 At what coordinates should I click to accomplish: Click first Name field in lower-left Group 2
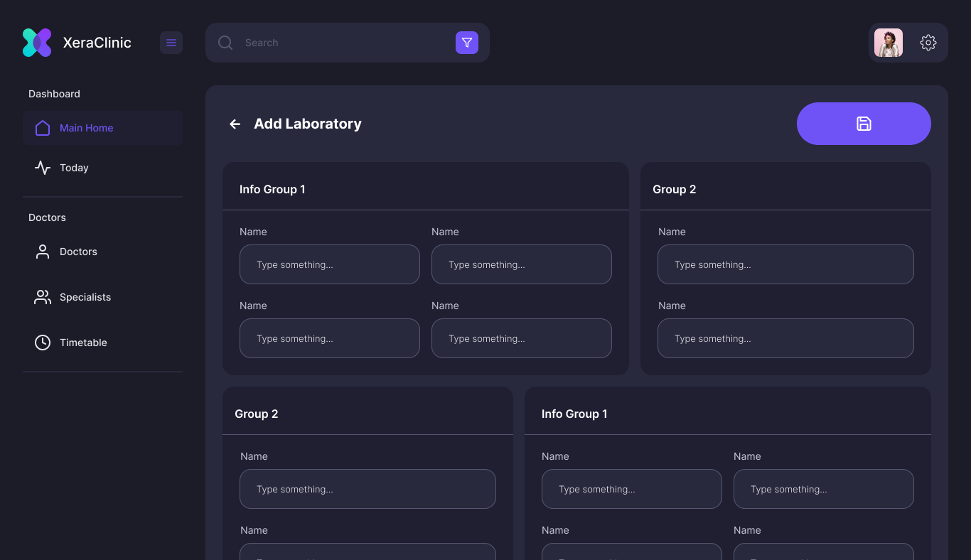click(367, 489)
